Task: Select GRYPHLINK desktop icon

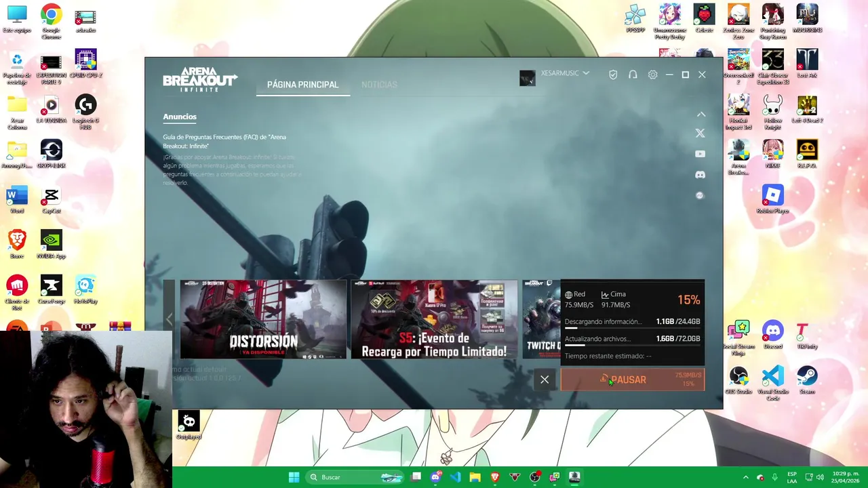Action: point(51,154)
